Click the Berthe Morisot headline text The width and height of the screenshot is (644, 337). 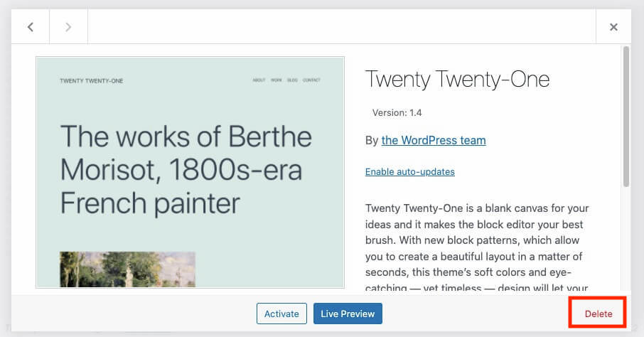[x=186, y=170]
